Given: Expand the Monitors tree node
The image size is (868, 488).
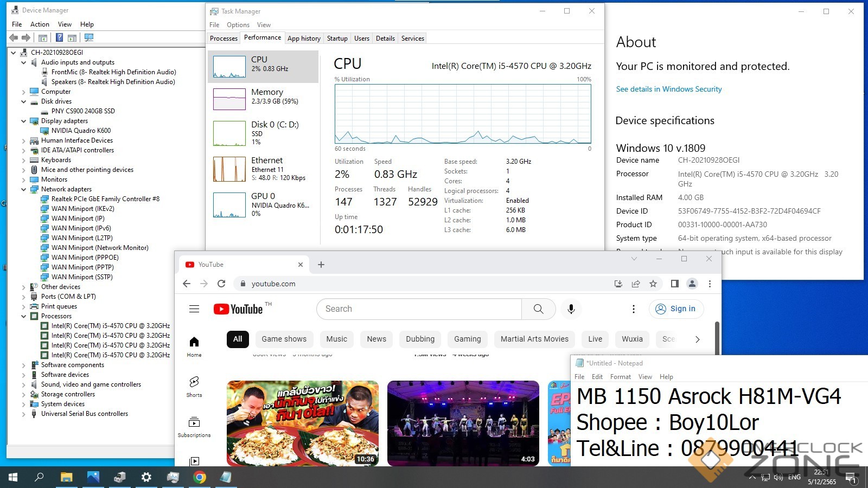Looking at the screenshot, I should click(x=24, y=179).
